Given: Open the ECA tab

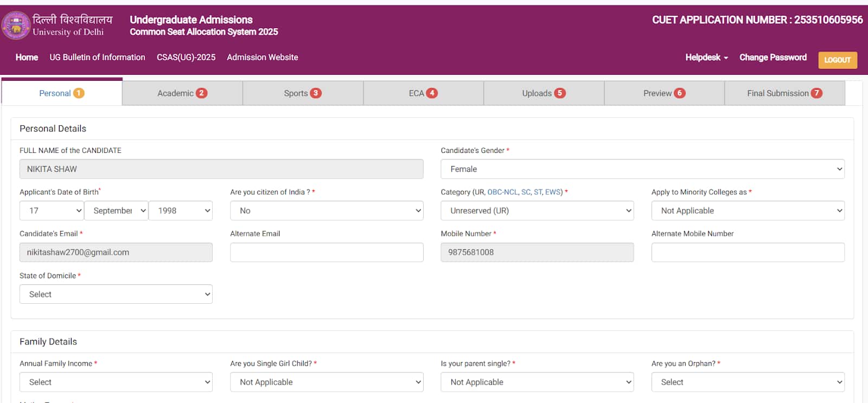Looking at the screenshot, I should (423, 93).
